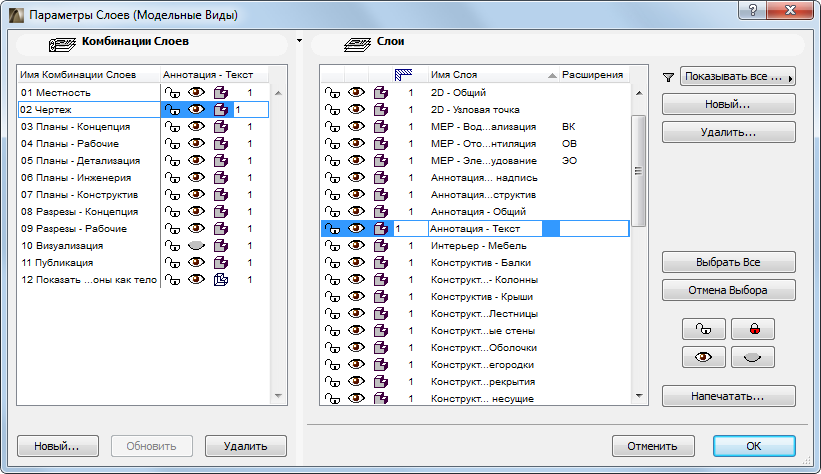821x474 pixels.
Task: Click Удалить button under layer combinations
Action: 246,446
